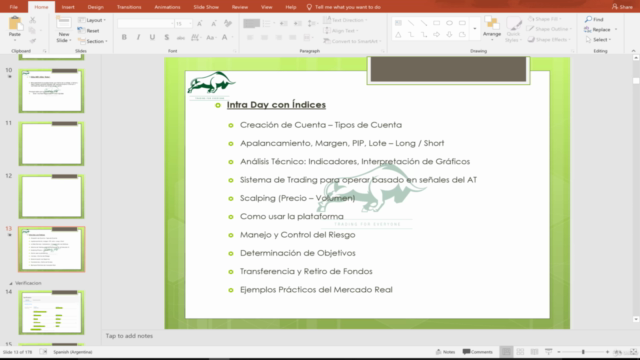Viewport: 640px width, 360px height.
Task: Expand the Section dropdown
Action: click(x=93, y=41)
